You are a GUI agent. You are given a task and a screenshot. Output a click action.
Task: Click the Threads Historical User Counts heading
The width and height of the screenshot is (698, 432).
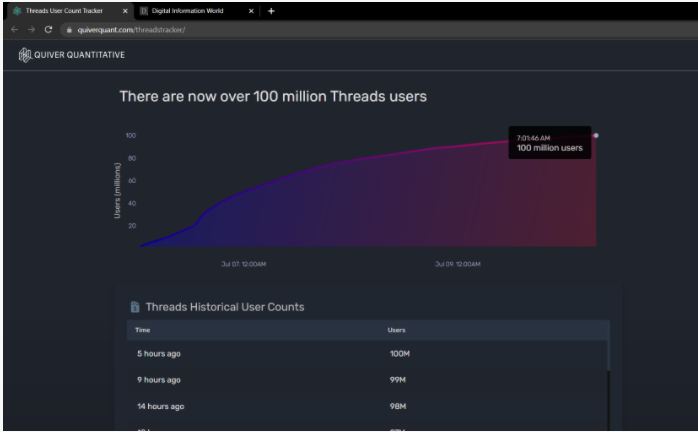(225, 307)
